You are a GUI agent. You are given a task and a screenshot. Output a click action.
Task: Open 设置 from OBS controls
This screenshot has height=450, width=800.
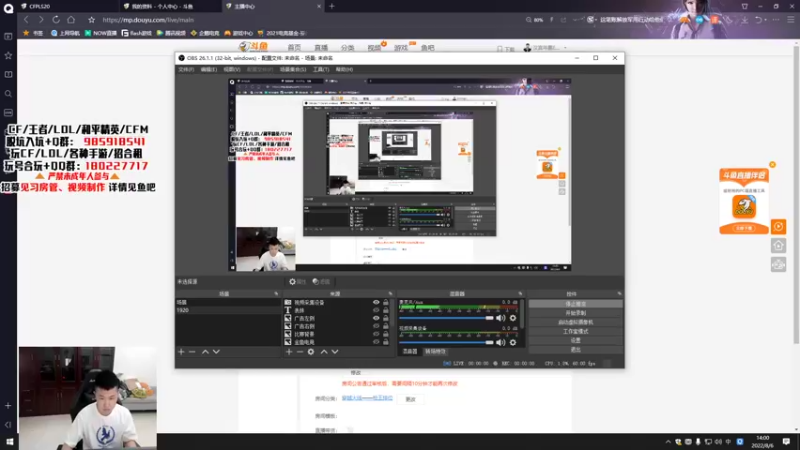pyautogui.click(x=576, y=340)
